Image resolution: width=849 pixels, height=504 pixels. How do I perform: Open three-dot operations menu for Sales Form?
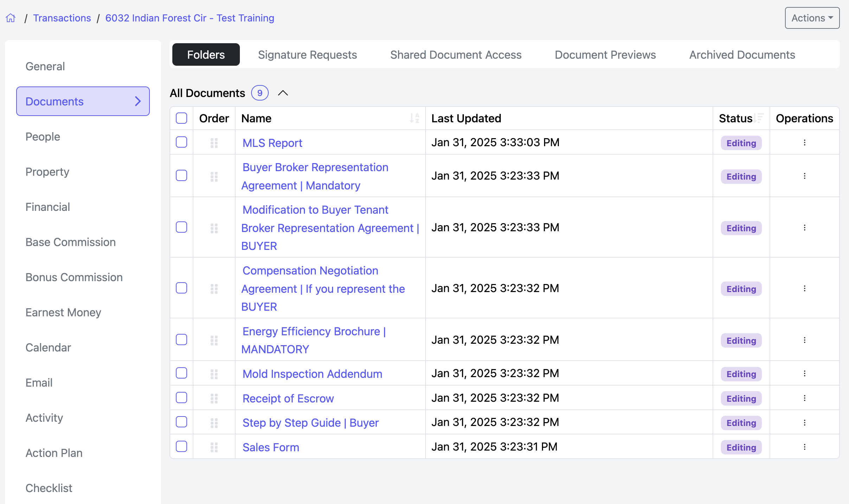804,447
